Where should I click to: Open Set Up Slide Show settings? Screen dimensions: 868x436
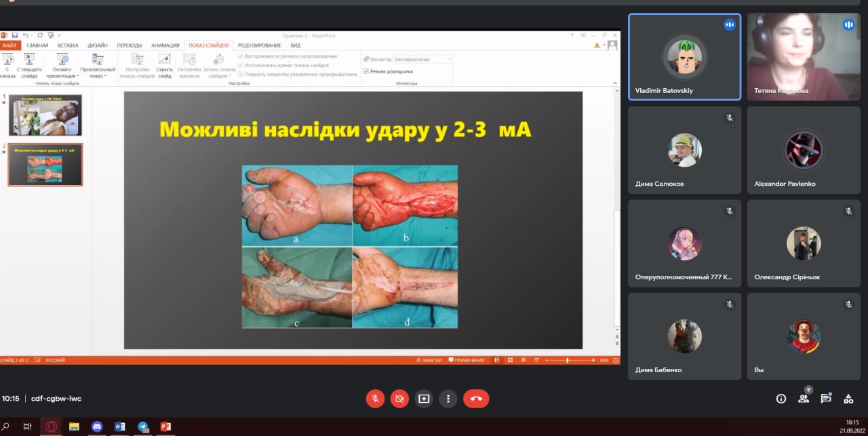[x=137, y=66]
